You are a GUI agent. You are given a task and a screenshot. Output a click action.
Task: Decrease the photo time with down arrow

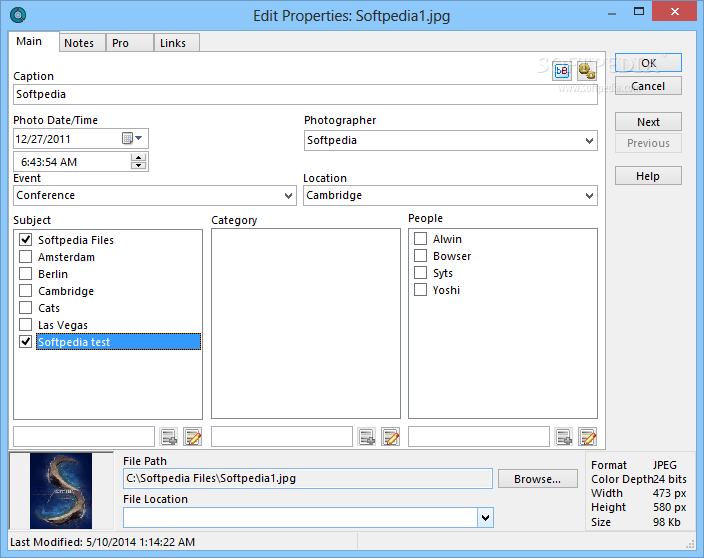[x=139, y=166]
